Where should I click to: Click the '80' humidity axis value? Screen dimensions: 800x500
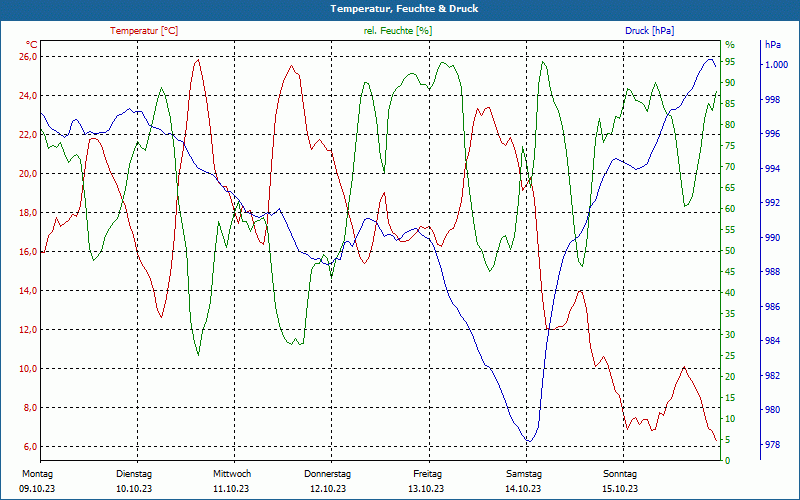(730, 124)
